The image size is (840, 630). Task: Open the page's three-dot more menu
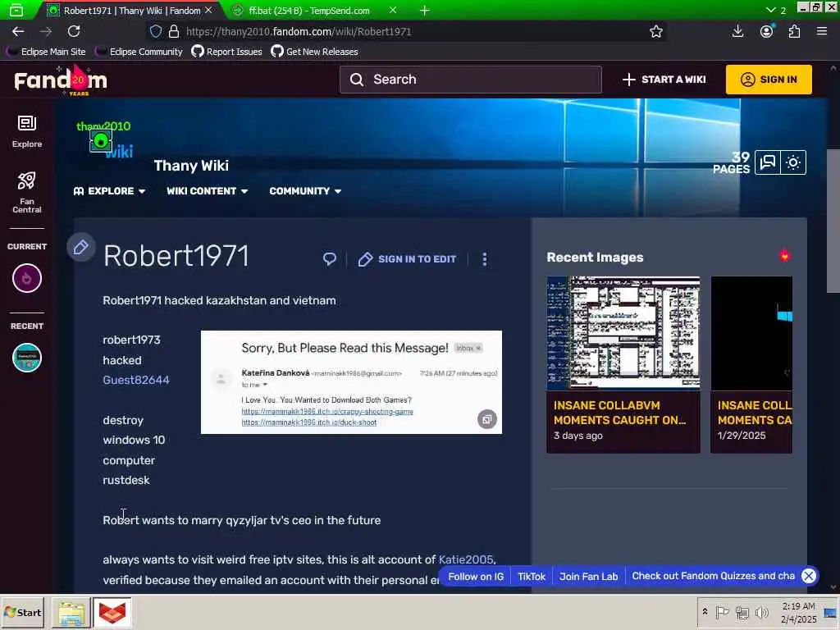point(485,259)
